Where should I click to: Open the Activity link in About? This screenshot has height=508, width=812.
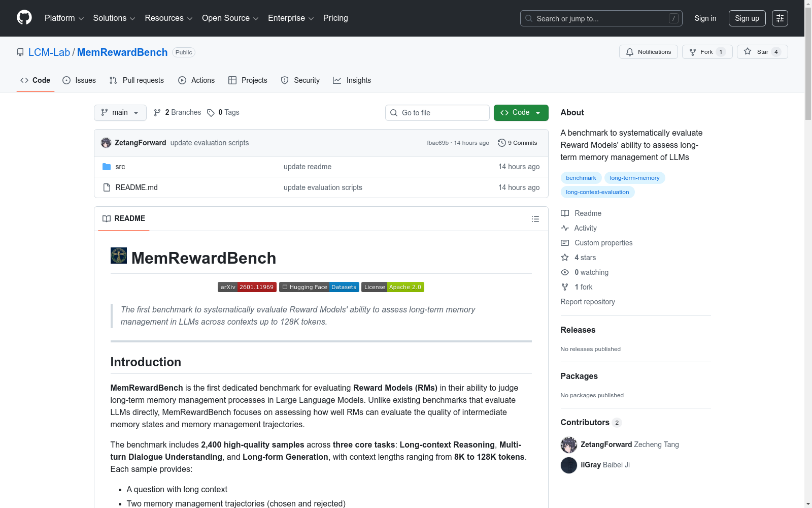[579, 228]
